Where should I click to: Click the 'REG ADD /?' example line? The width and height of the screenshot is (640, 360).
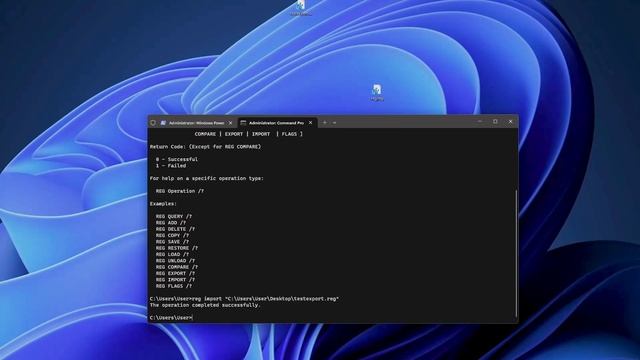(x=171, y=223)
